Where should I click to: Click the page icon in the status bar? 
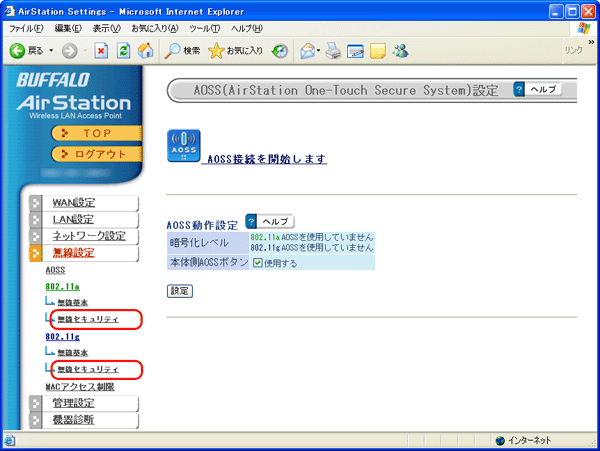10,441
